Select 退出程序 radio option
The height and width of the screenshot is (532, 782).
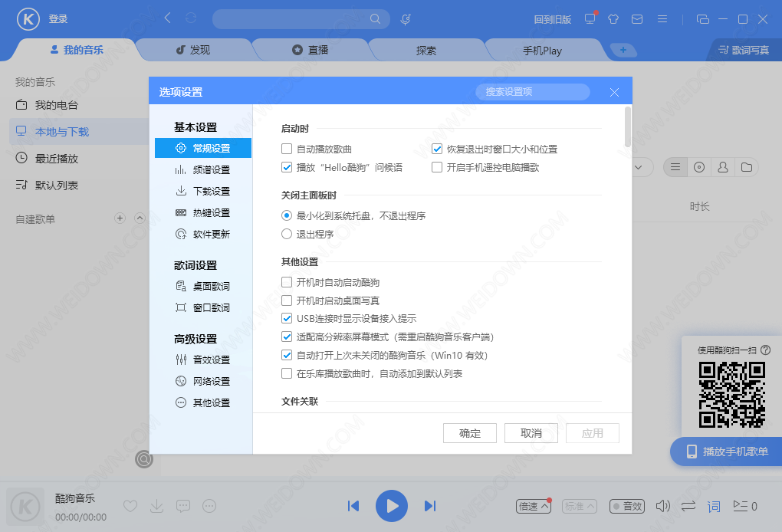click(x=287, y=234)
